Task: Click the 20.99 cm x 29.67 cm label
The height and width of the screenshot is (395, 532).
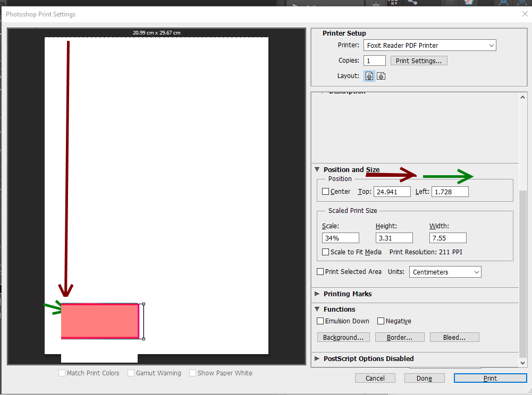Action: pyautogui.click(x=156, y=33)
